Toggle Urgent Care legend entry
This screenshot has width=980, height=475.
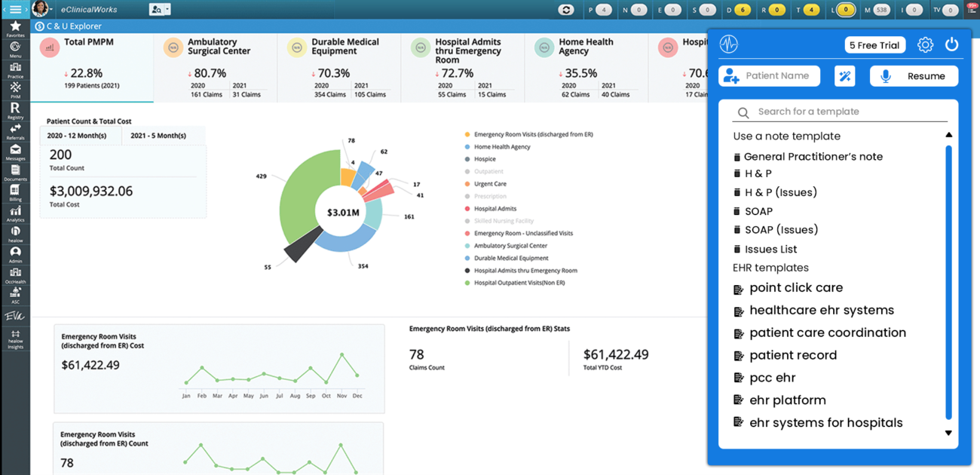485,184
